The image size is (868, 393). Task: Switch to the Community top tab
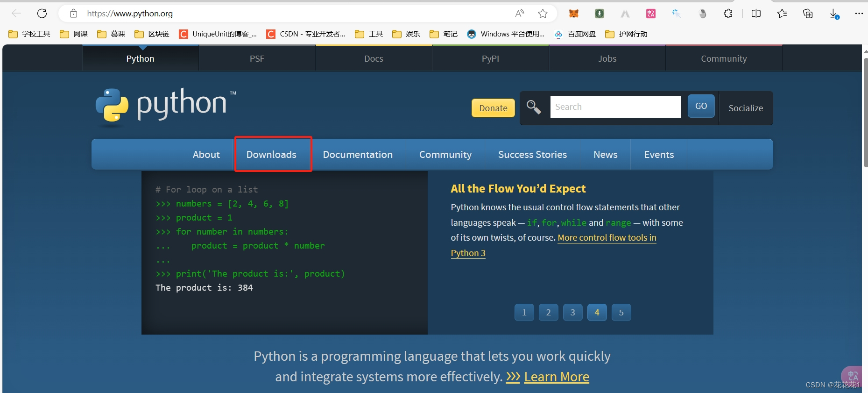724,58
